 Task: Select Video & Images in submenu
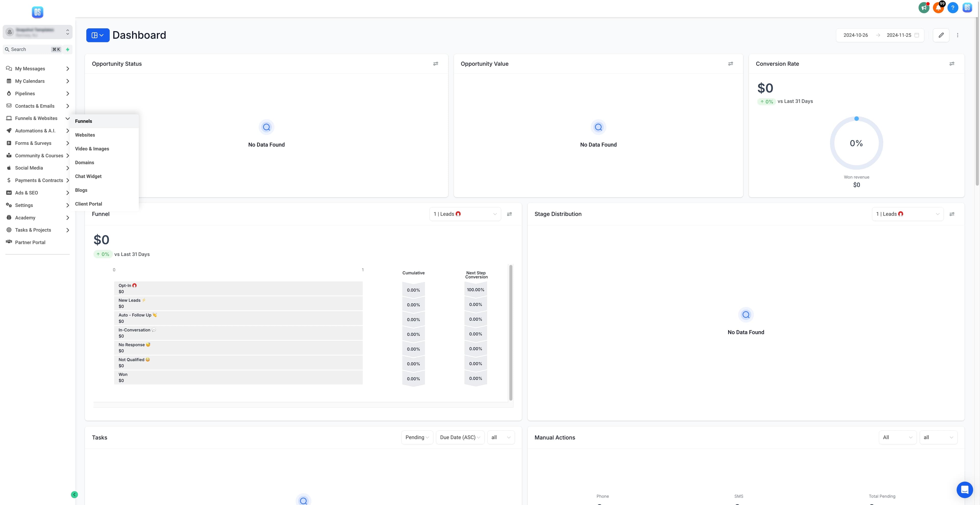click(104, 148)
